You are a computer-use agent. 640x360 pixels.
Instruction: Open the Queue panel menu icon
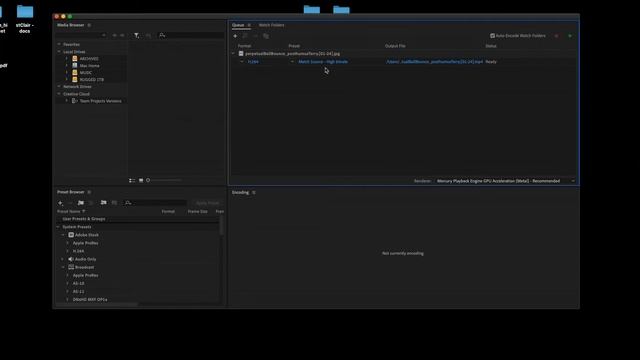click(249, 25)
